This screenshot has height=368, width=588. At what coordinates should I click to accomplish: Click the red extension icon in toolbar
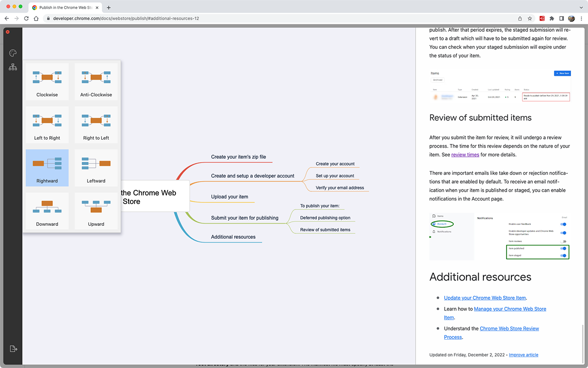542,18
